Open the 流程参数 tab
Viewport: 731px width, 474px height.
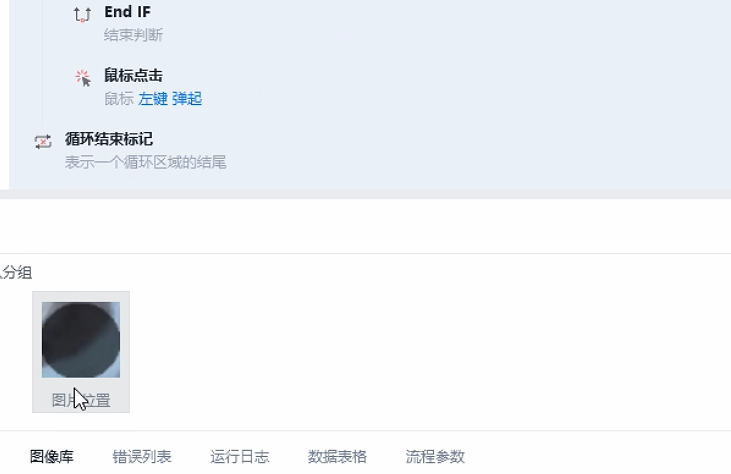(x=435, y=457)
